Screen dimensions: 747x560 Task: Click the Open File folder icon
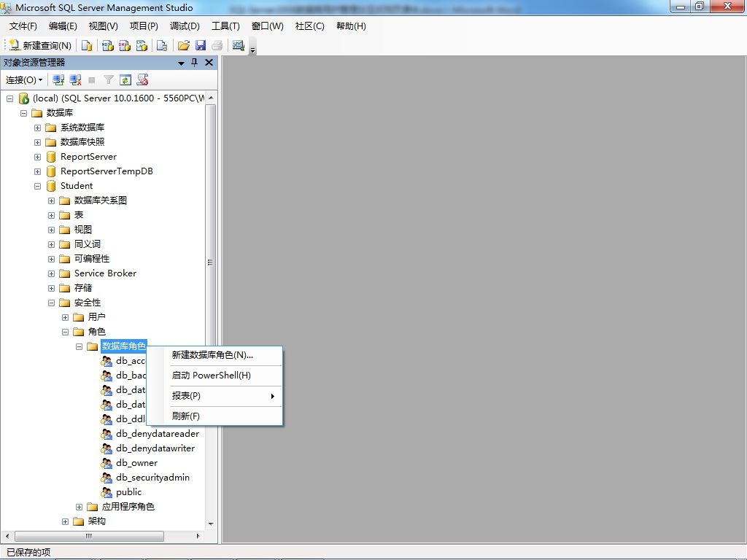coord(183,45)
